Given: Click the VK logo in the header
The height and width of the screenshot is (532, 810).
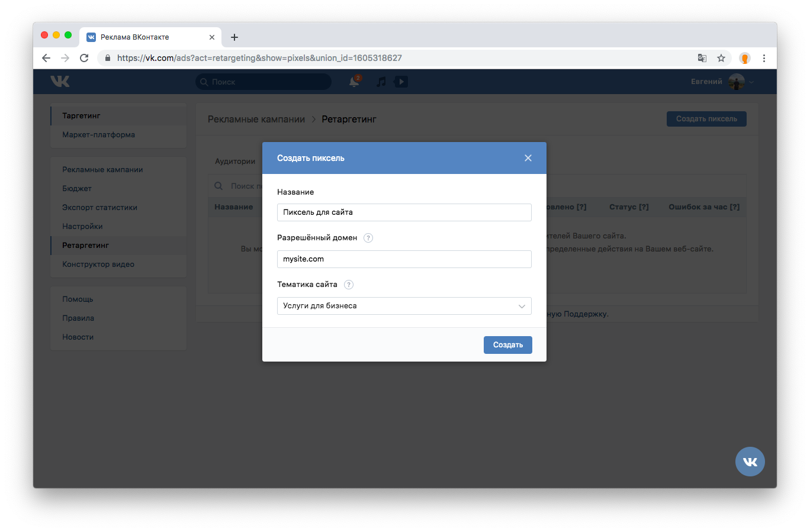Looking at the screenshot, I should (x=60, y=82).
